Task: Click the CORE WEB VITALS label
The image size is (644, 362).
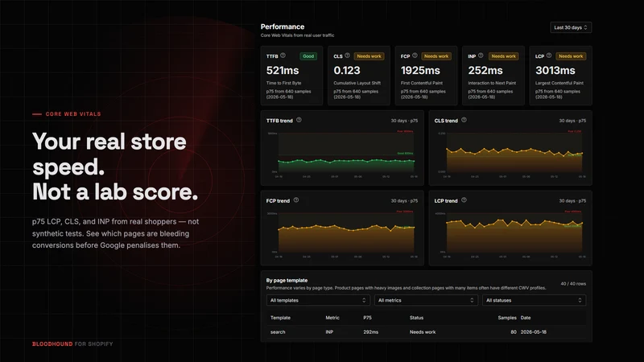Action: click(x=73, y=114)
